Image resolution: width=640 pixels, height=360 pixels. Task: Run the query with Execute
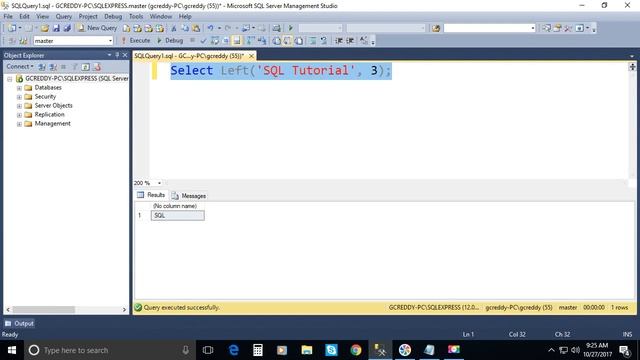click(x=136, y=40)
